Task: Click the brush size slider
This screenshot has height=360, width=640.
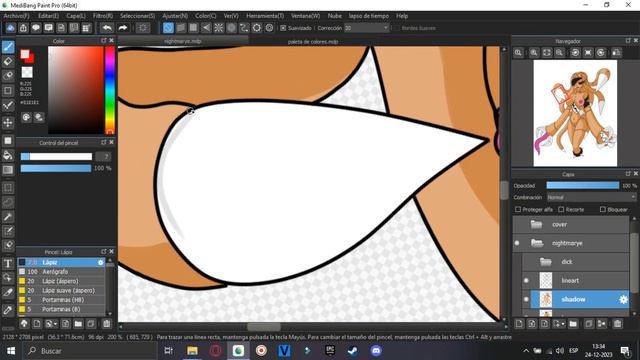Action: click(x=56, y=157)
